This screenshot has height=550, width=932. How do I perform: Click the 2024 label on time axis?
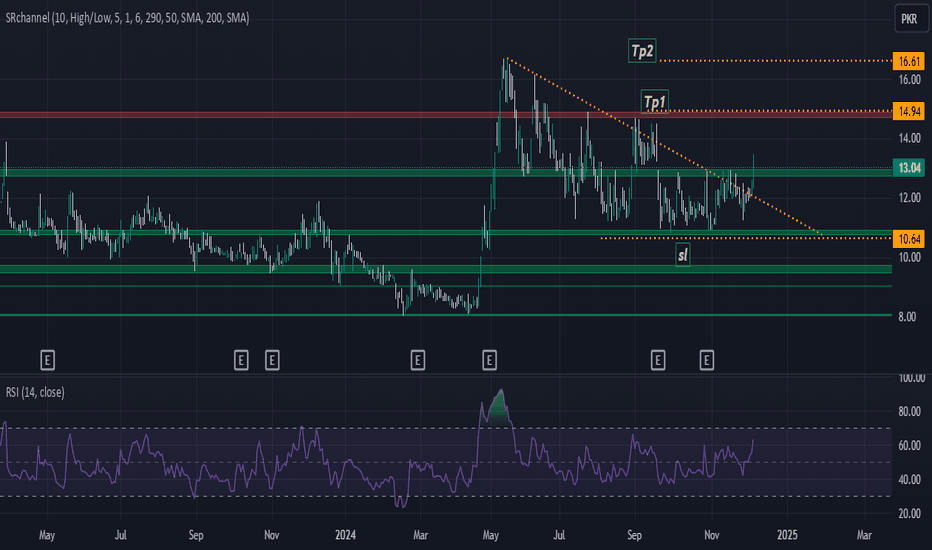point(345,535)
